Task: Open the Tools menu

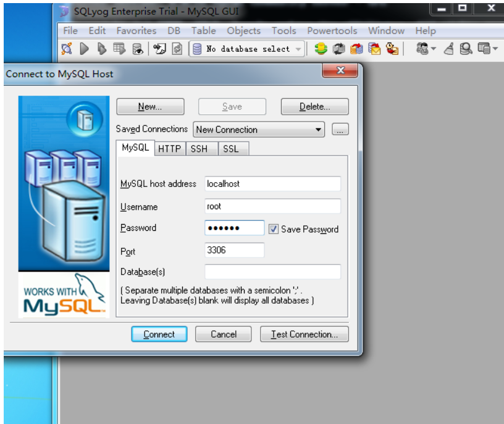Action: pyautogui.click(x=284, y=31)
